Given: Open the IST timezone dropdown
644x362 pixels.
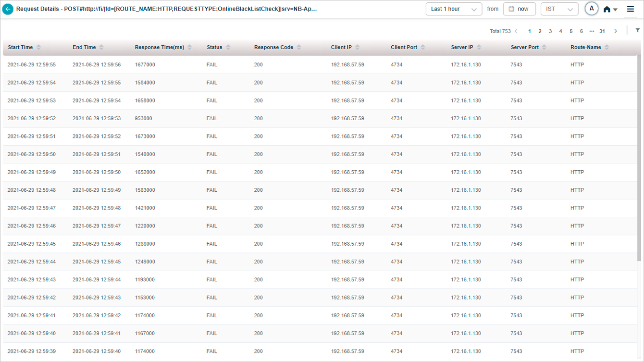Looking at the screenshot, I should (x=559, y=9).
